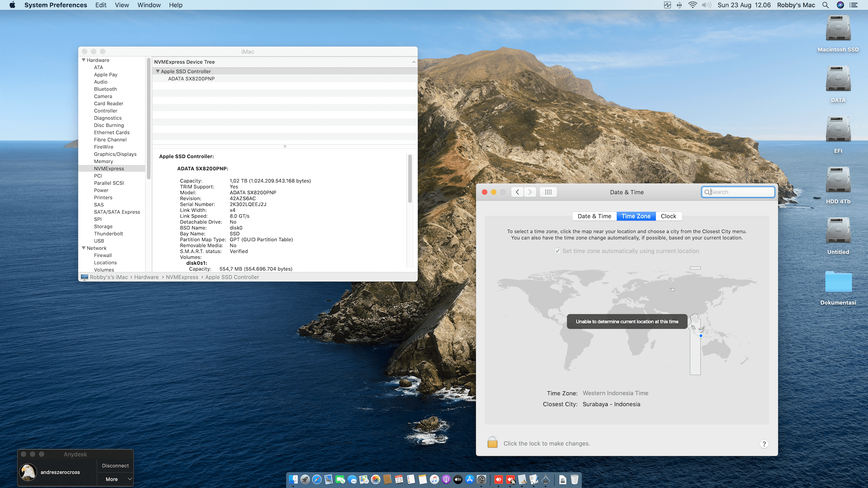Go forward in System Preferences

530,192
